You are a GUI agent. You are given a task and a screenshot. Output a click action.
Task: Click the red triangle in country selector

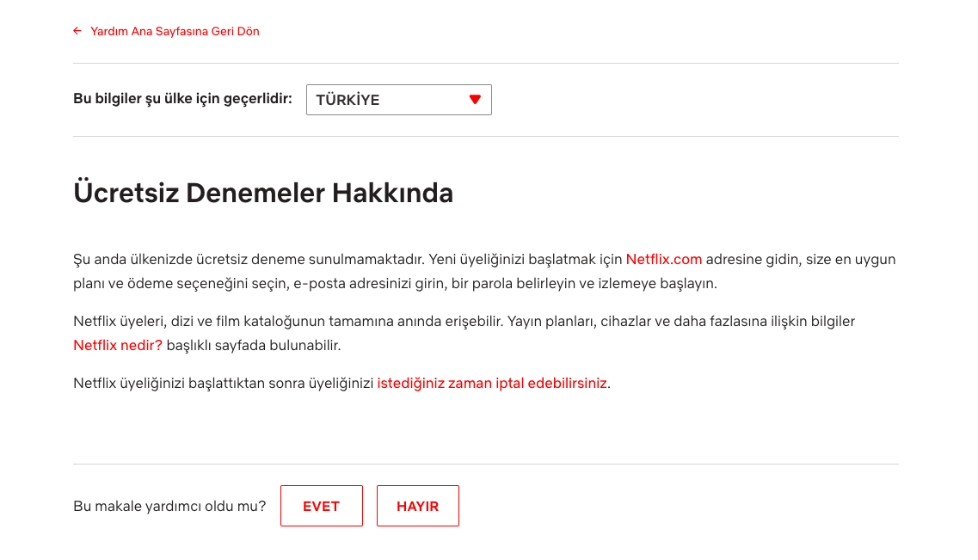[x=475, y=100]
